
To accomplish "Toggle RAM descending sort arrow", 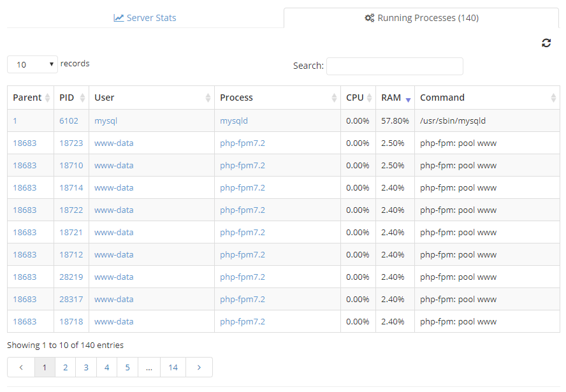I will 409,100.
